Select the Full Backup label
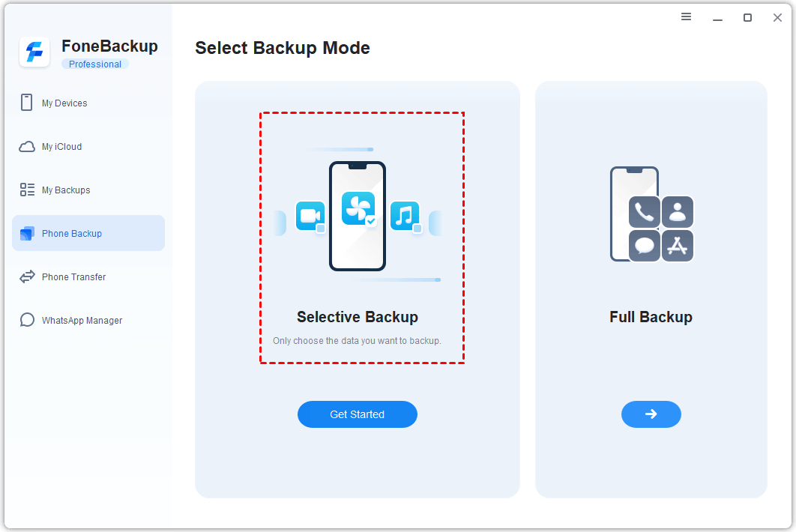This screenshot has width=796, height=532. click(651, 317)
